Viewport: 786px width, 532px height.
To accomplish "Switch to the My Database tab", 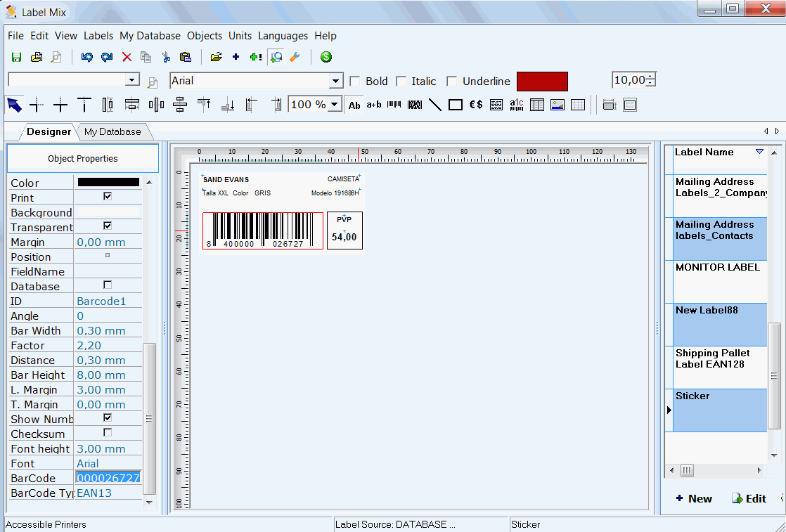I will [x=112, y=131].
